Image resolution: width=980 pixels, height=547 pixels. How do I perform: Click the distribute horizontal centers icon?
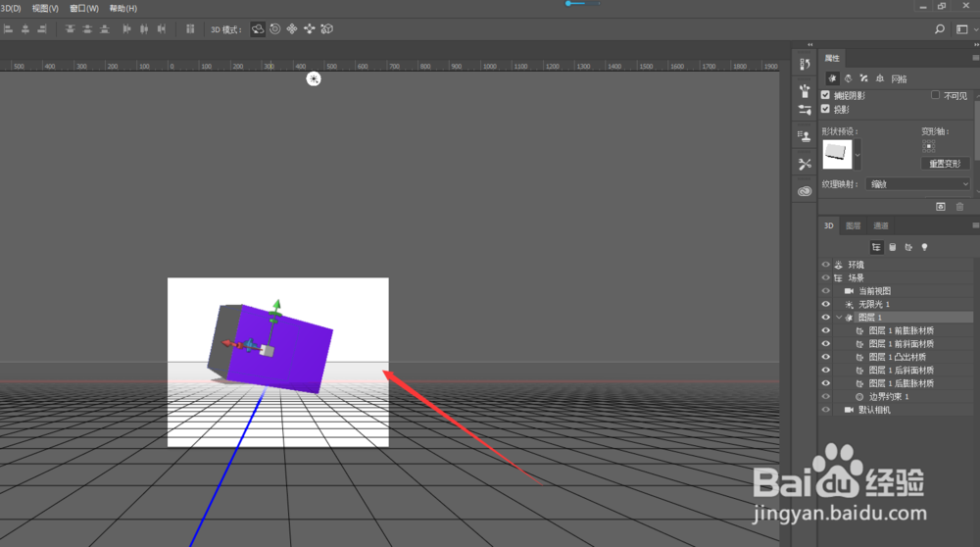(x=144, y=29)
